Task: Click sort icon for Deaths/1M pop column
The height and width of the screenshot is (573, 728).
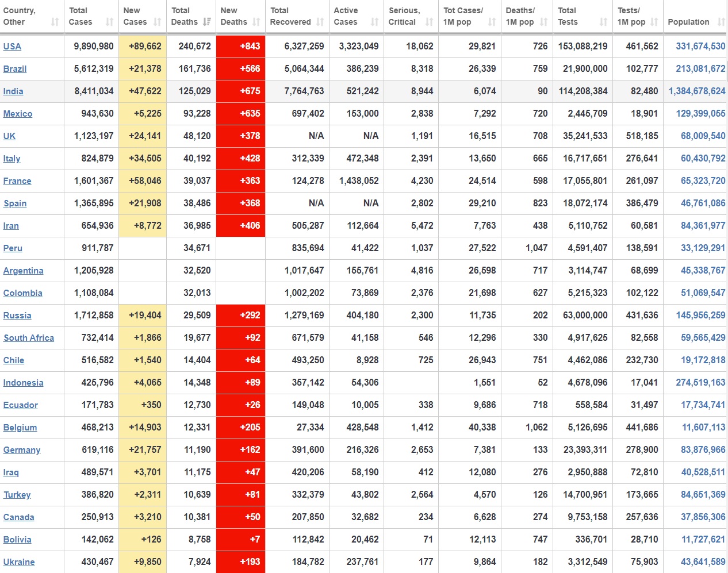Action: 543,22
